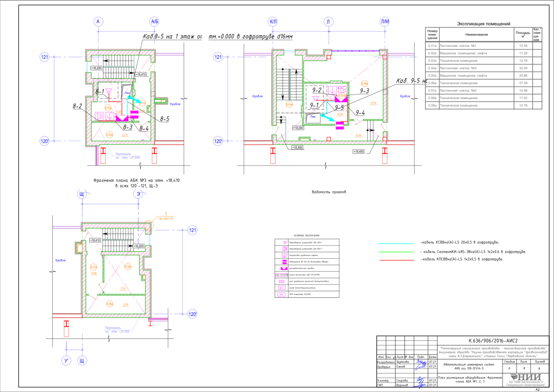Screen dimensions: 554x392
Task: Click the НИИ company logo in title block
Action: pyautogui.click(x=526, y=377)
